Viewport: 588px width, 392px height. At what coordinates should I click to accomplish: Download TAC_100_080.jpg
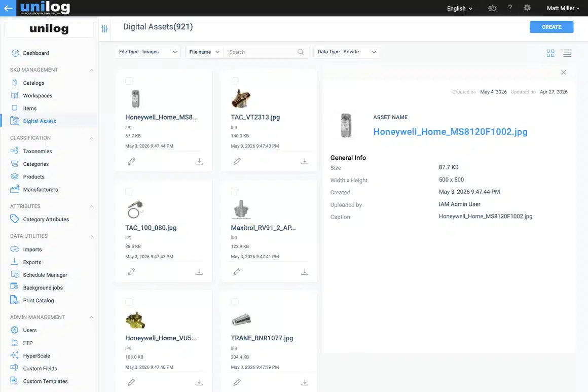tap(199, 272)
